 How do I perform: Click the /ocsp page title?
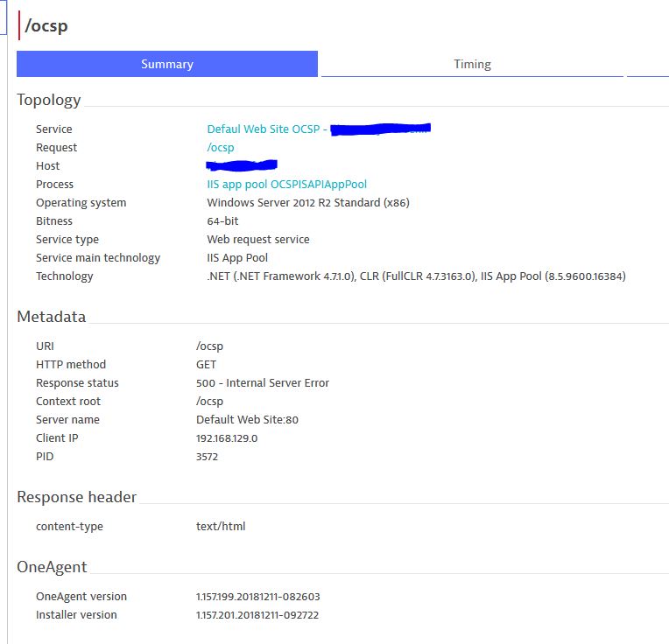(x=46, y=26)
